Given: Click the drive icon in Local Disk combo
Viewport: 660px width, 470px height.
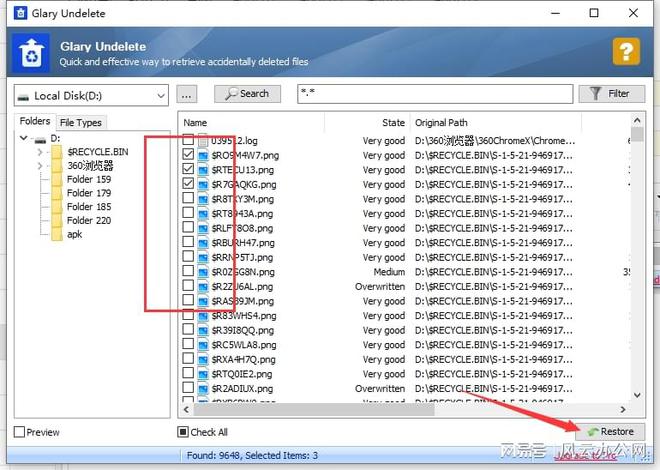Looking at the screenshot, I should point(24,97).
